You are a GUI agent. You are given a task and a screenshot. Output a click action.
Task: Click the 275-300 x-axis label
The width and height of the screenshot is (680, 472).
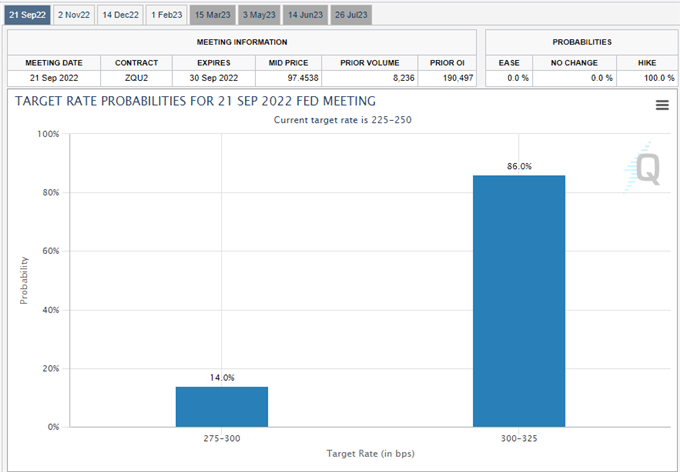coord(222,439)
